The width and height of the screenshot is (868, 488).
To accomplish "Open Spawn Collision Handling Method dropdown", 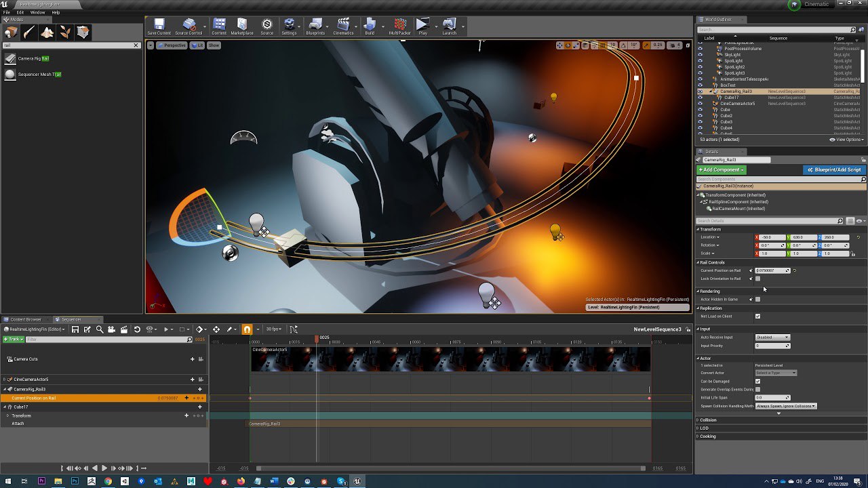I will pos(786,406).
